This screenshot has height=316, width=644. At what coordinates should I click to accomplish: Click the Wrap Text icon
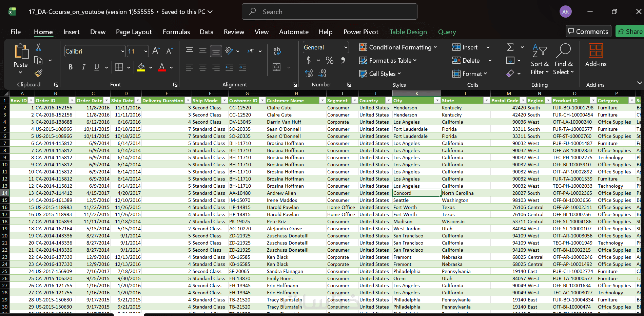(277, 51)
